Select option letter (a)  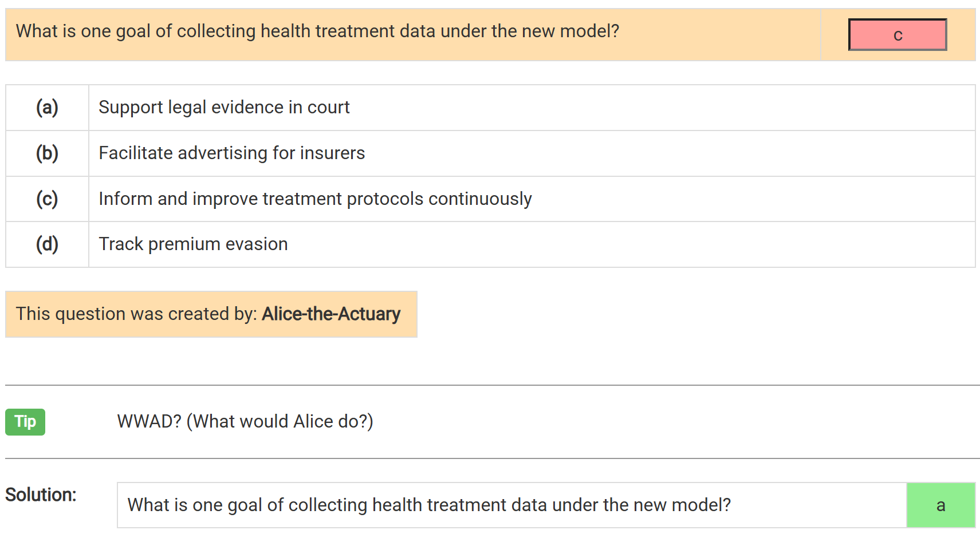point(47,108)
